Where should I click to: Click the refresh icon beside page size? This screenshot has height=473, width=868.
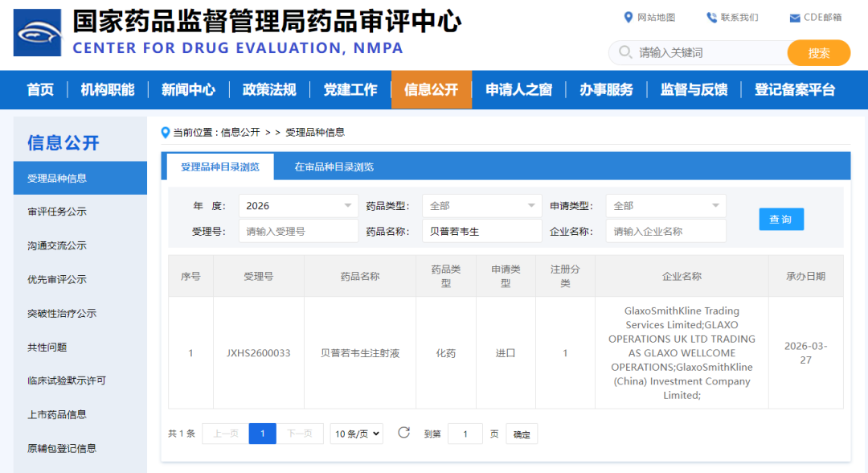point(403,433)
